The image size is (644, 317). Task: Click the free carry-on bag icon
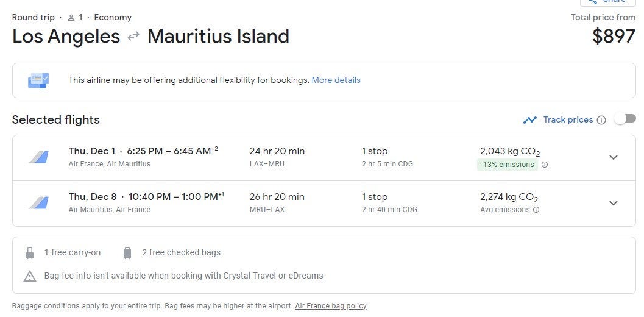(30, 252)
